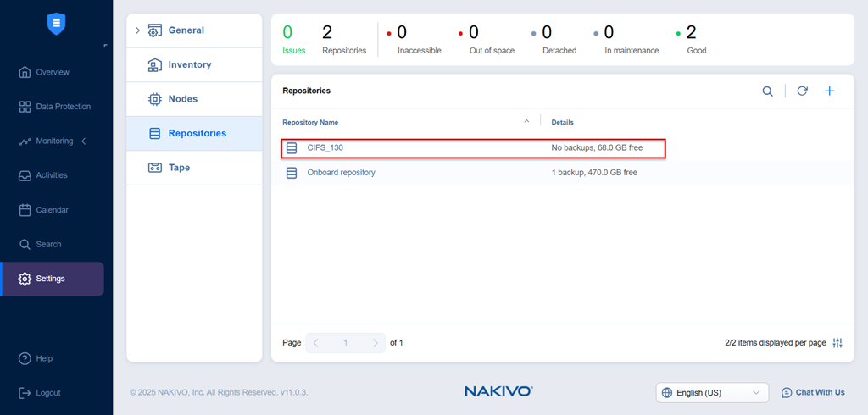Open the English (US) language dropdown

tap(712, 393)
